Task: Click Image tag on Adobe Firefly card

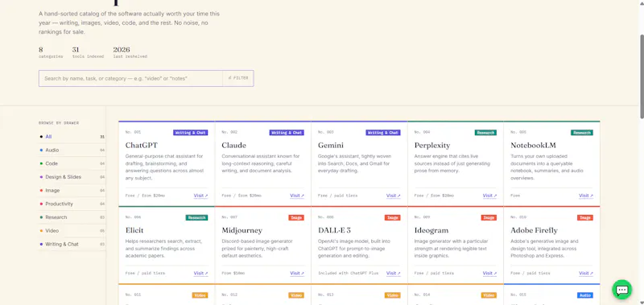Action: [585, 217]
